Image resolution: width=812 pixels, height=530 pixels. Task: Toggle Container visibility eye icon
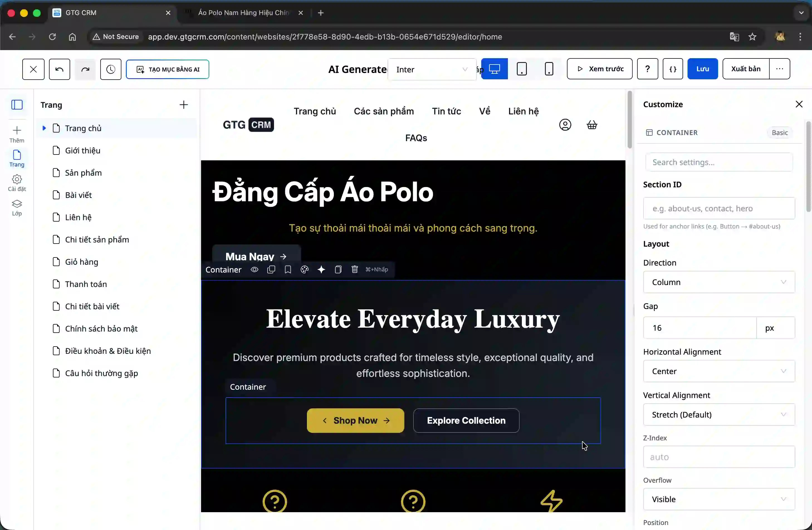coord(255,270)
